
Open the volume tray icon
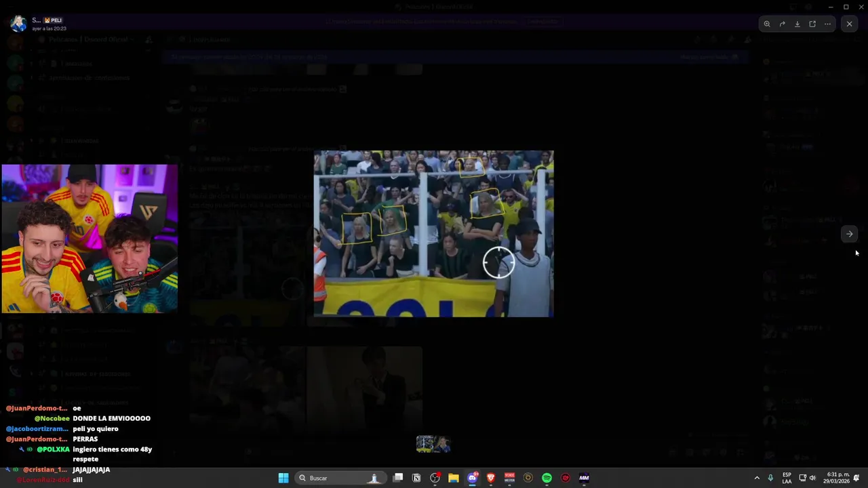click(x=812, y=478)
